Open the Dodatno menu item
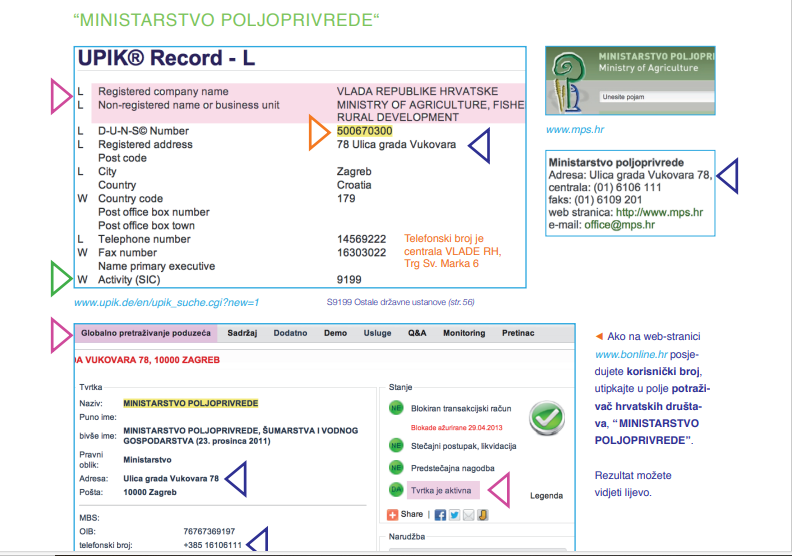The width and height of the screenshot is (792, 556). click(x=290, y=333)
